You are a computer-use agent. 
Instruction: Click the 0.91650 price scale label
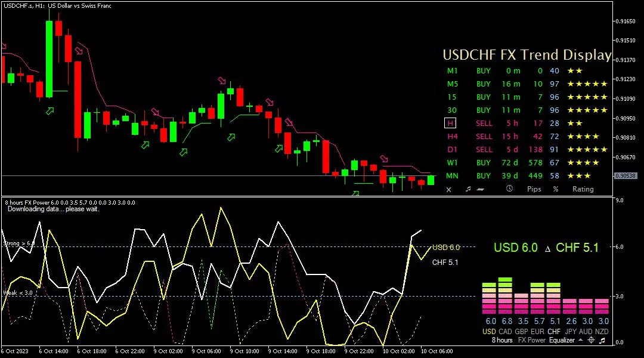pyautogui.click(x=625, y=21)
